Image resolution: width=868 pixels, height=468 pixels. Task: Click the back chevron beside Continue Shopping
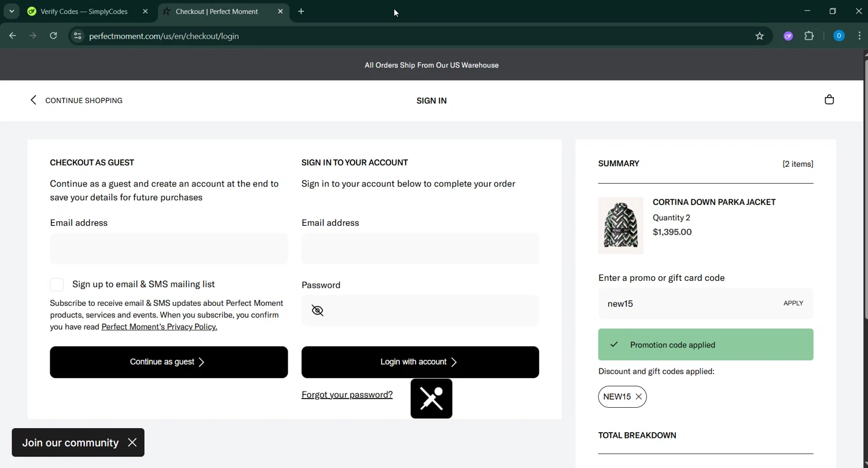pyautogui.click(x=33, y=100)
